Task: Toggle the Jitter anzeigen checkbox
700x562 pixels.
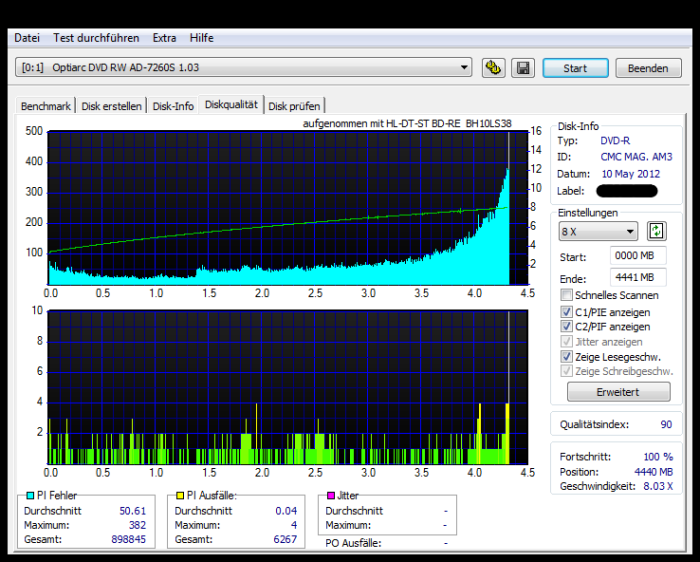Action: click(x=567, y=341)
